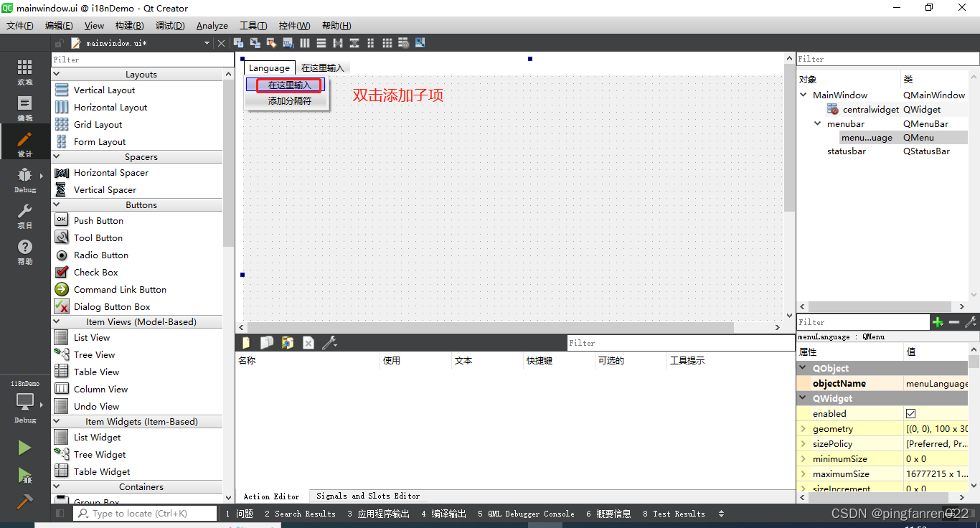Click the green Run button
This screenshot has width=980, height=528.
24,448
